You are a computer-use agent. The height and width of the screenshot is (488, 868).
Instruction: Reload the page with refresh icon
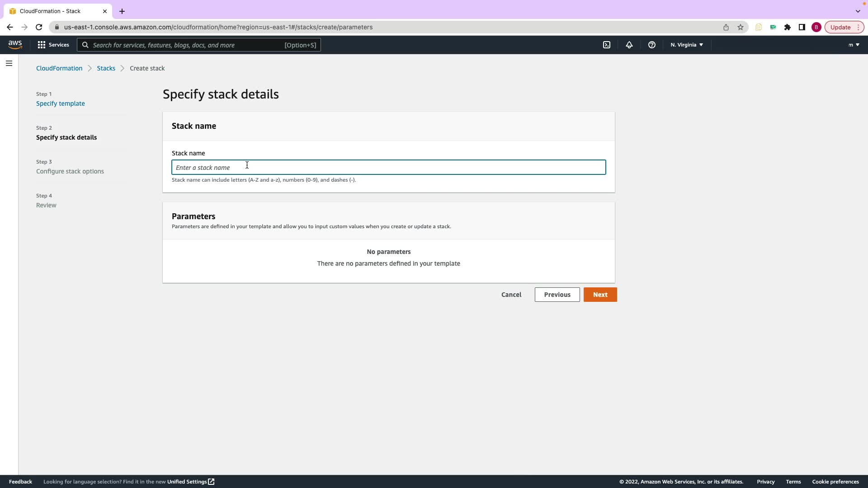[39, 27]
